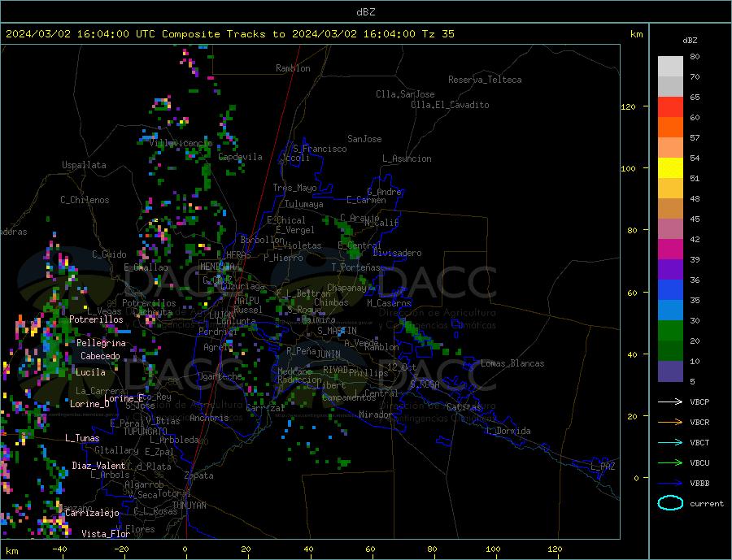Viewport: 732px width, 560px height.
Task: Click the 'dBZ' title at top of window
Action: pyautogui.click(x=365, y=12)
